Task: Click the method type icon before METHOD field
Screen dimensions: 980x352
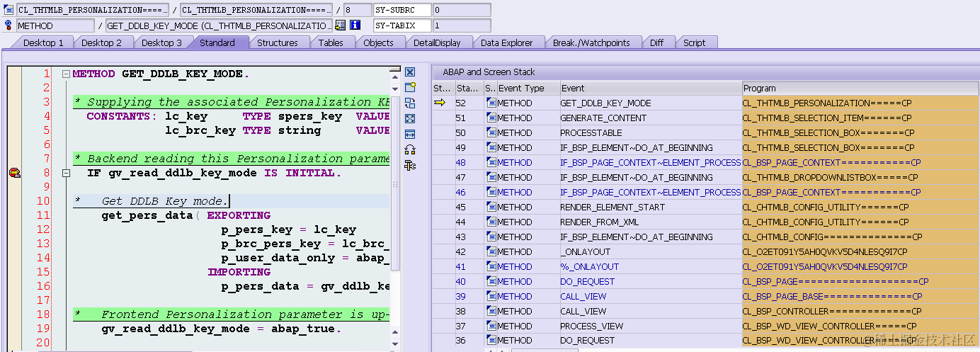Action: click(x=8, y=25)
